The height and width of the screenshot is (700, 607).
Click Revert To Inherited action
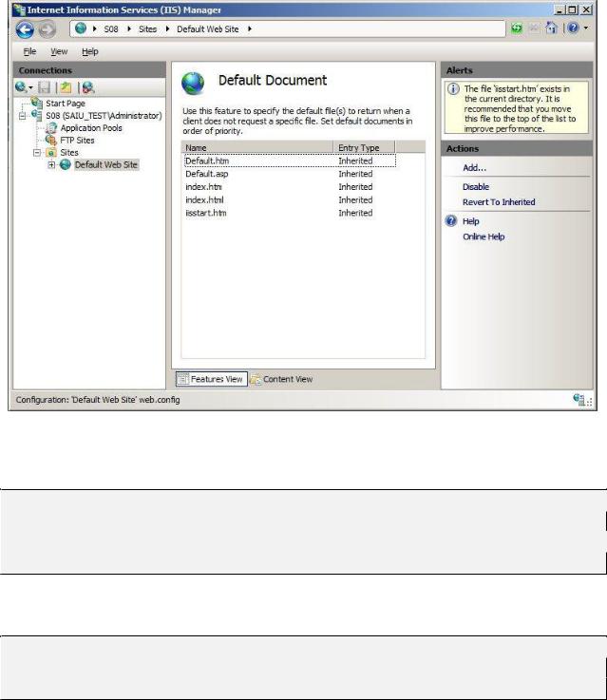click(499, 202)
